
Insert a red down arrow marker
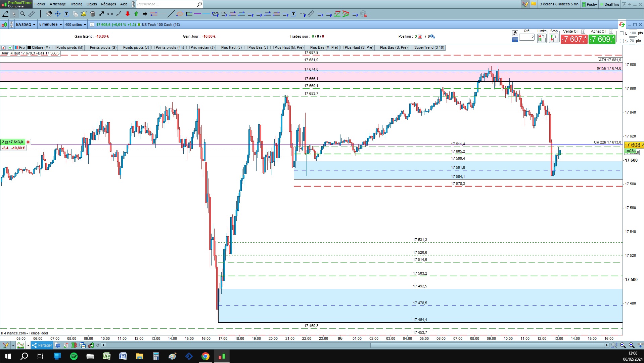[128, 14]
